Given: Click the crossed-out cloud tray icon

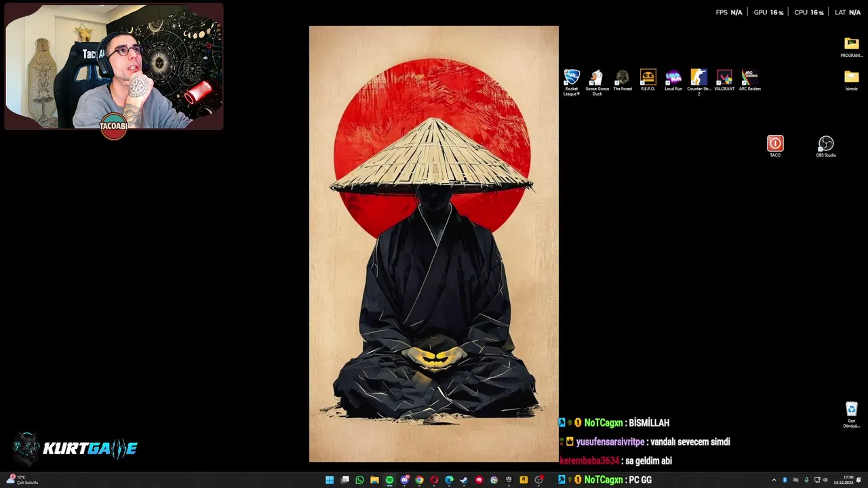Looking at the screenshot, I should (x=795, y=480).
